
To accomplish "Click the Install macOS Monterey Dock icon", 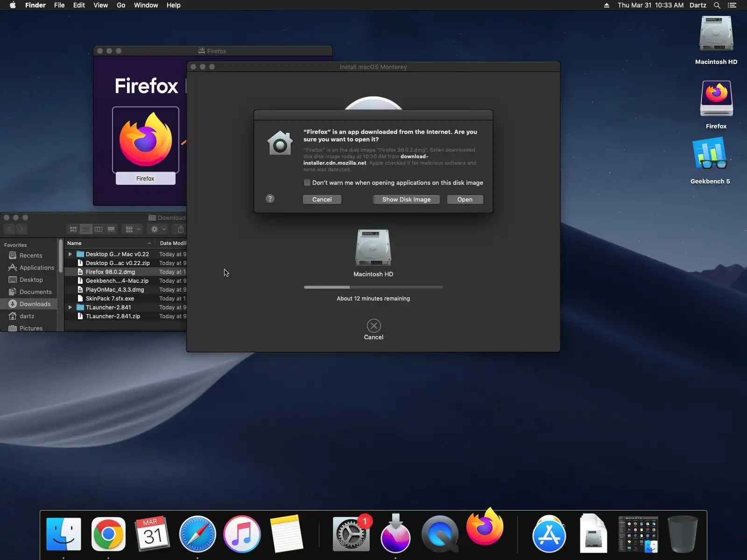I will 395,533.
